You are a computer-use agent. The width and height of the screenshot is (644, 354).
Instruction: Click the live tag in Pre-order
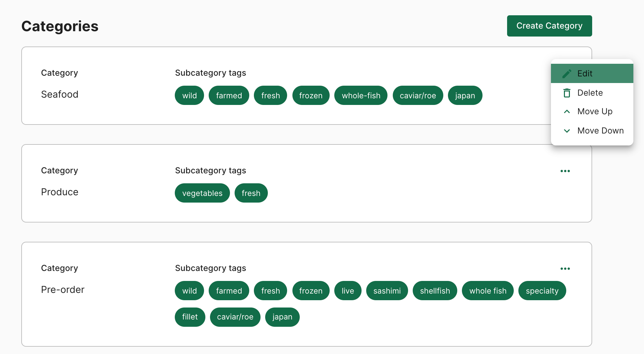[x=348, y=291]
